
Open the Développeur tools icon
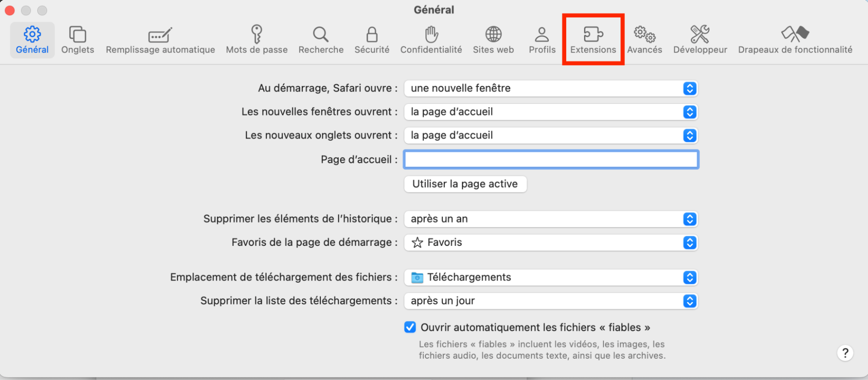click(700, 34)
